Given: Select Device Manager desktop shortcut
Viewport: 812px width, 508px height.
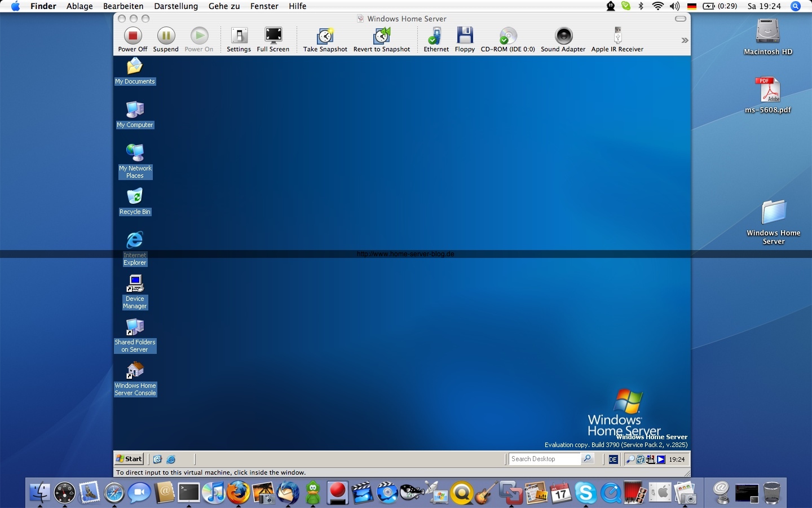Looking at the screenshot, I should (x=135, y=292).
